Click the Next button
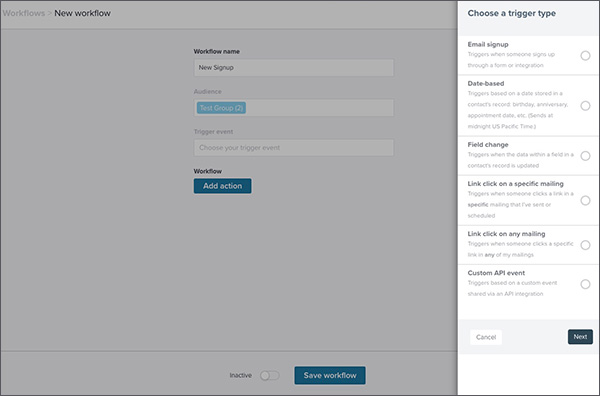Viewport: 600px width, 396px height. point(580,337)
